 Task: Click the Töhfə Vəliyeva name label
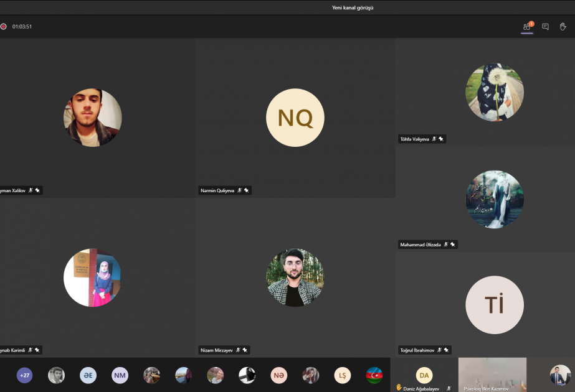click(x=414, y=139)
